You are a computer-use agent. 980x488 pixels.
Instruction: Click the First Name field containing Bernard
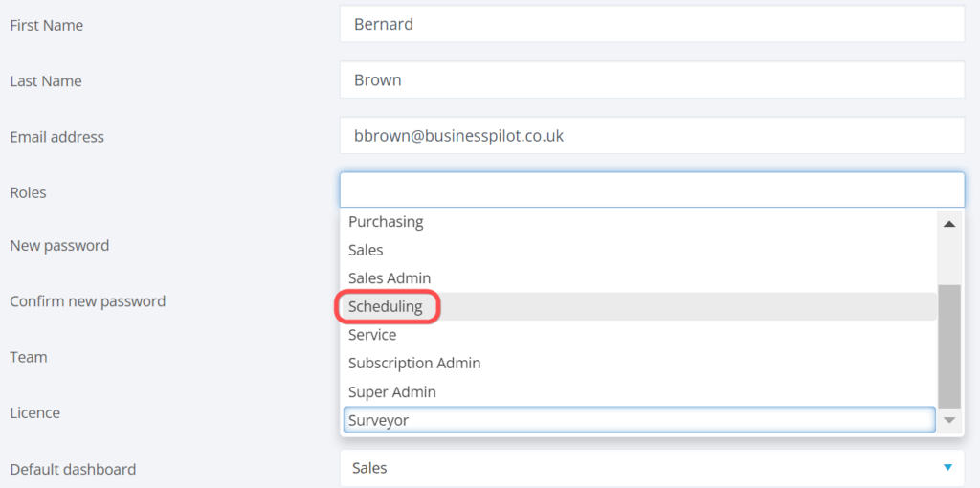pyautogui.click(x=651, y=25)
